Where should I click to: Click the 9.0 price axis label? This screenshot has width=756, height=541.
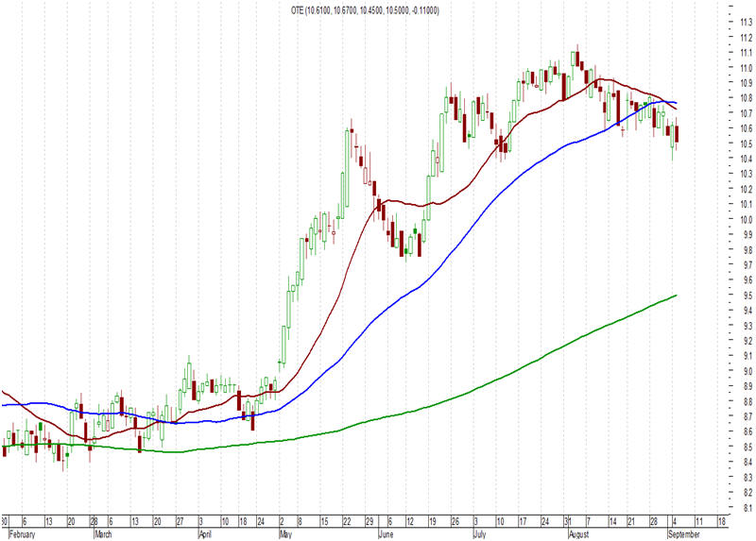point(747,371)
